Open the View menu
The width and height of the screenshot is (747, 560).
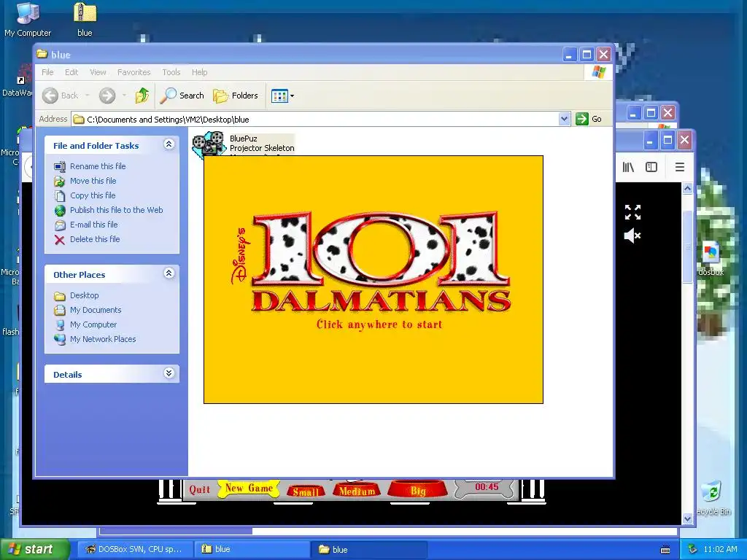click(98, 72)
